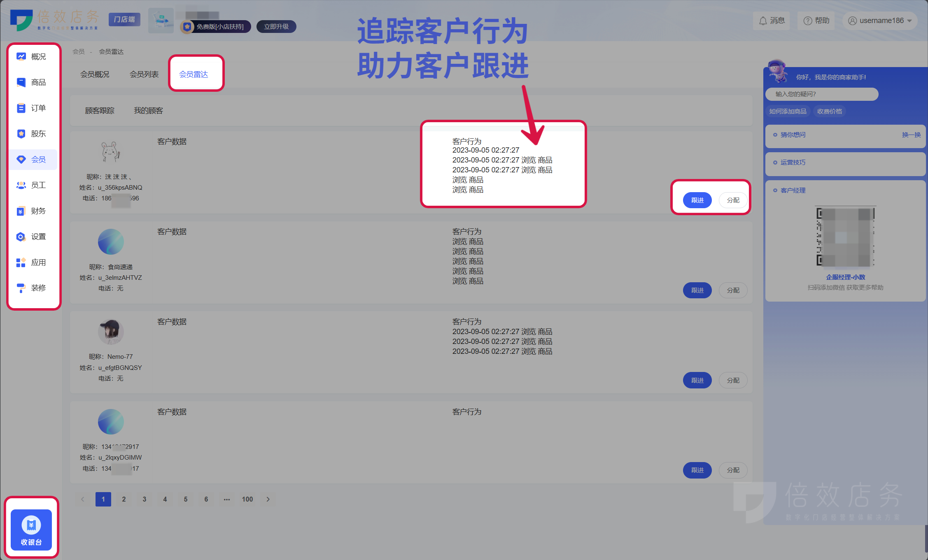Expand hidden pages via pagination ellipsis
Screen dimensions: 928x560
click(x=226, y=499)
